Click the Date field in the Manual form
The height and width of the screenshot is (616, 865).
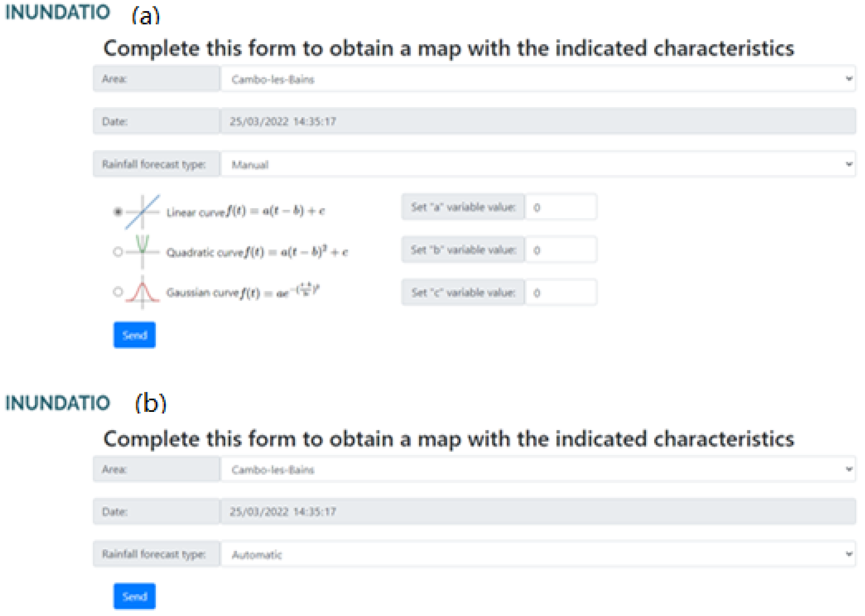[538, 121]
